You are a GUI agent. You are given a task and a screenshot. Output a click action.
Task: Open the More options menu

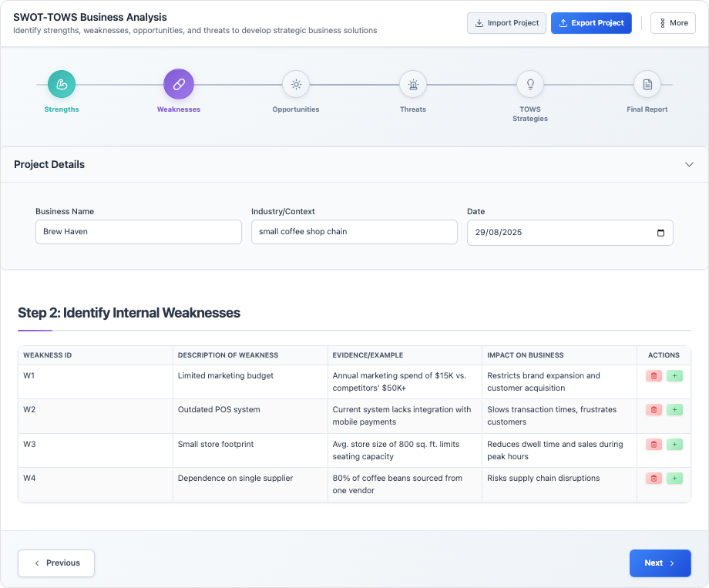[673, 22]
